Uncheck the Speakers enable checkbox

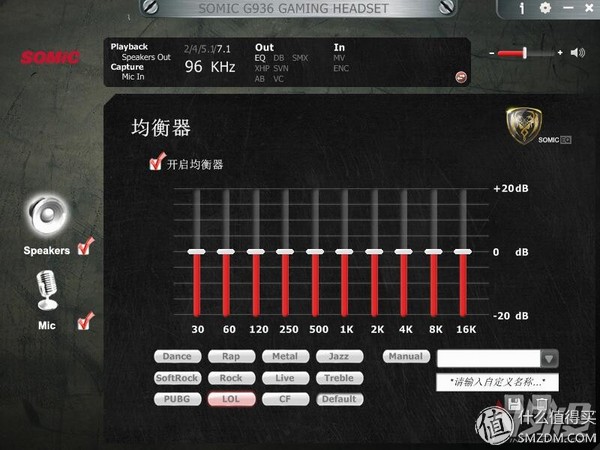tap(86, 246)
